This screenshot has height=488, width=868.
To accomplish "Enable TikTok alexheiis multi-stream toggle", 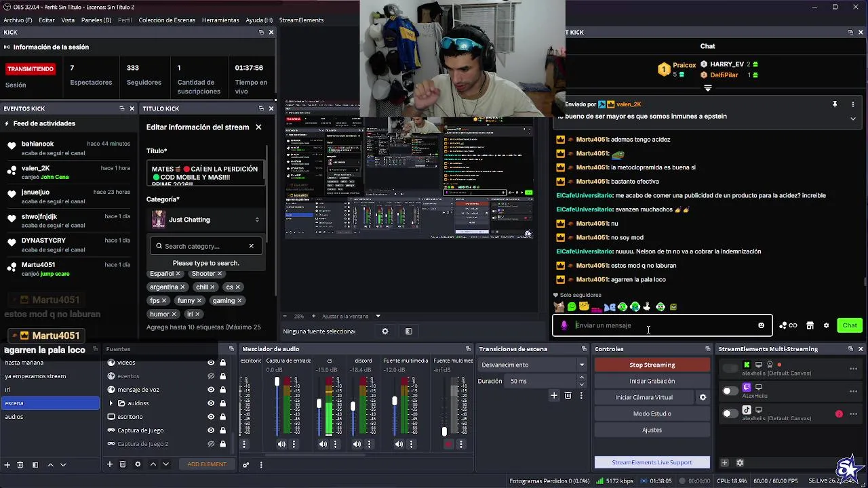I will [730, 413].
